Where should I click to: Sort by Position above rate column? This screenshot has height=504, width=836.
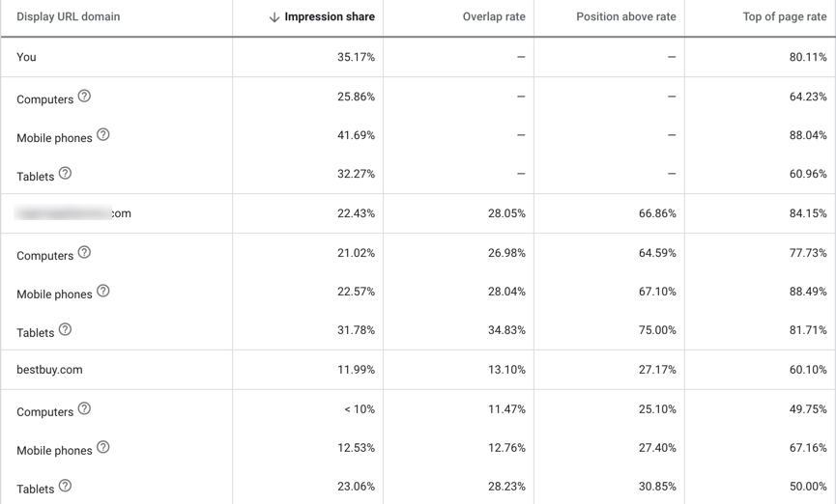click(625, 17)
